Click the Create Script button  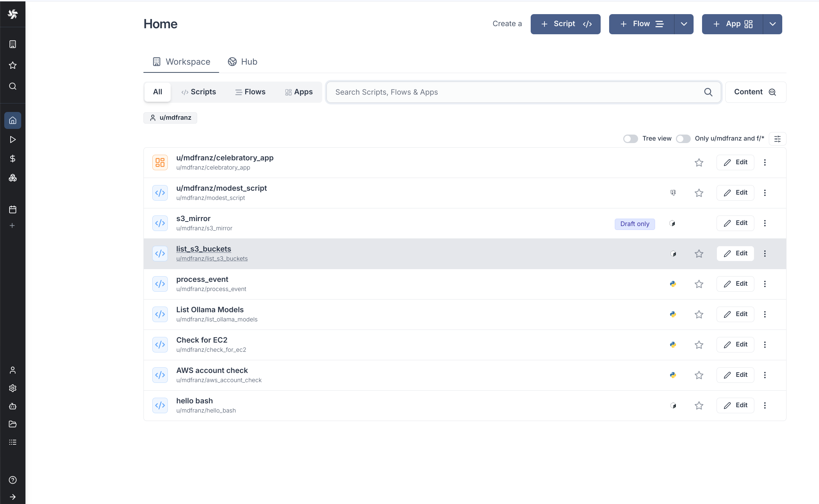click(x=565, y=24)
